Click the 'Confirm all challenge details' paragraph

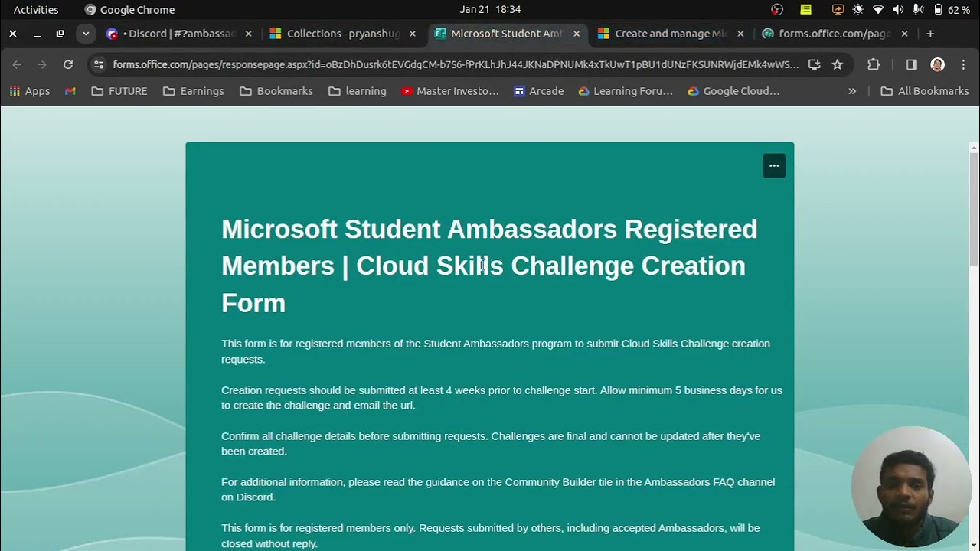[491, 444]
